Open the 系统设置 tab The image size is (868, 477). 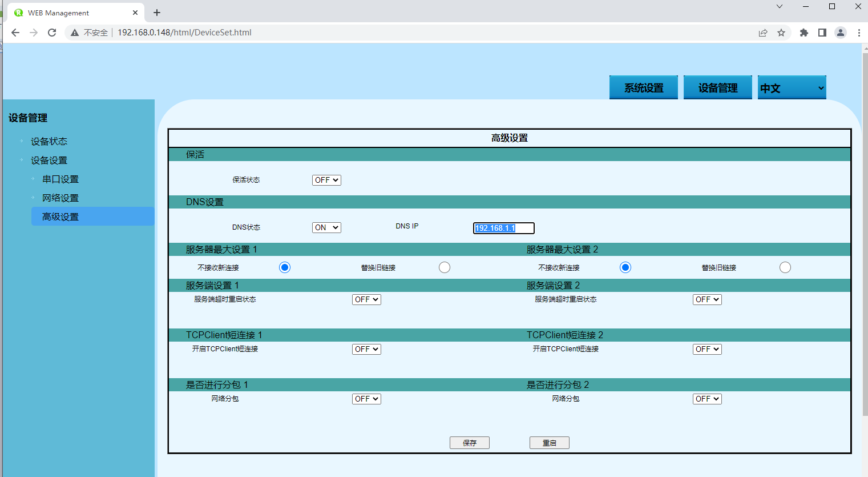pos(644,88)
